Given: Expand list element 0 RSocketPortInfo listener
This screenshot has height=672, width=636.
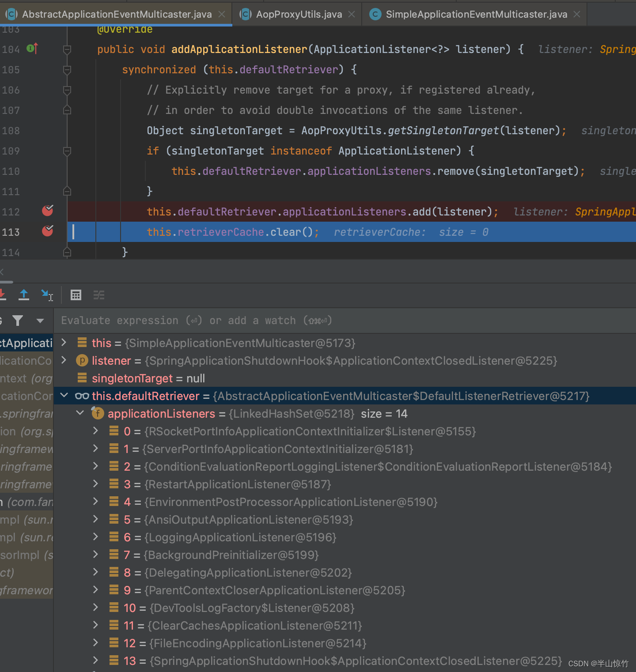Looking at the screenshot, I should [x=96, y=430].
